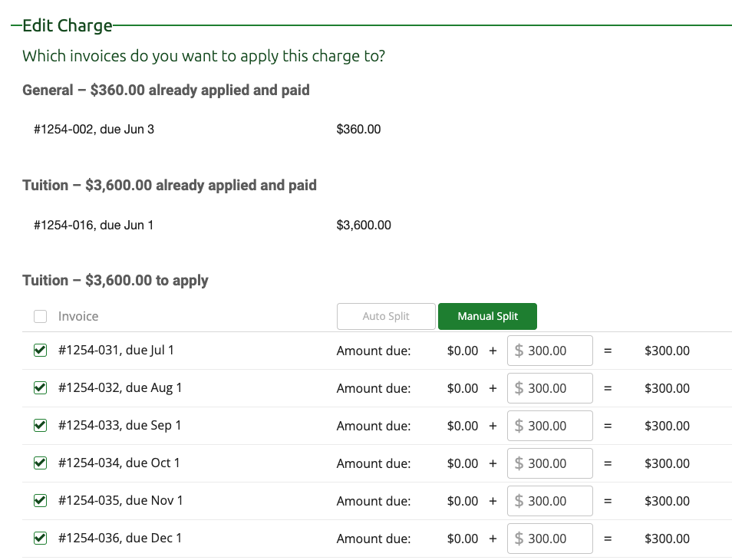
Task: Click the $0.00 amount due for the Sep 1 invoice
Action: point(463,426)
